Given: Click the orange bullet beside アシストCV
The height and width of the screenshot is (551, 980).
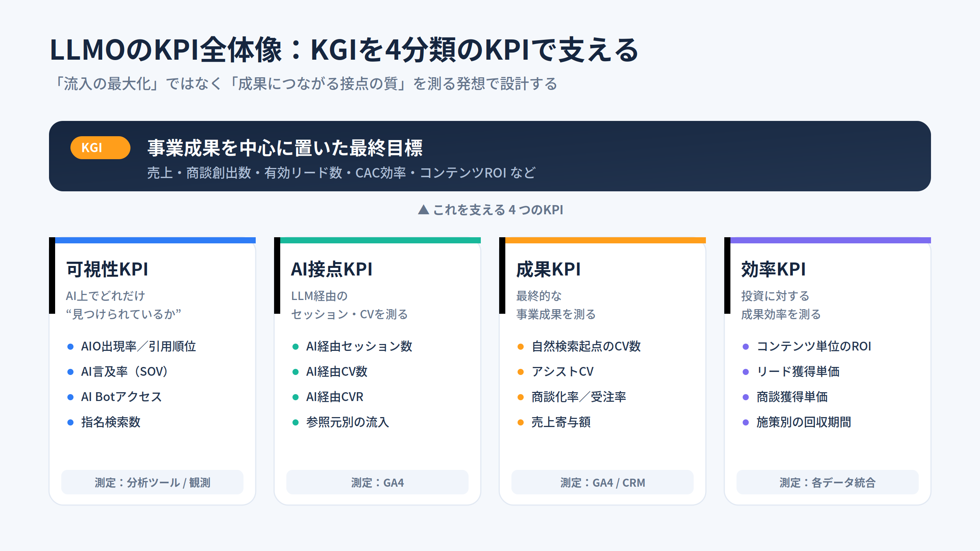Looking at the screenshot, I should tap(521, 372).
